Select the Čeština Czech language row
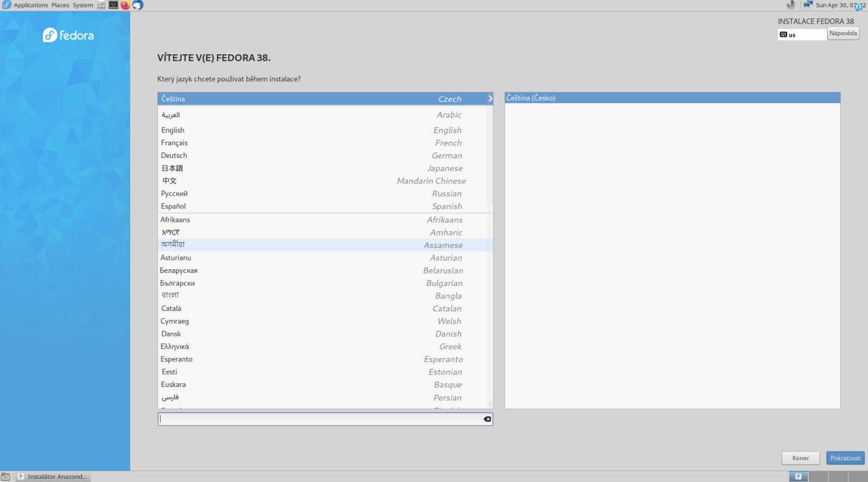868x482 pixels. click(x=325, y=99)
